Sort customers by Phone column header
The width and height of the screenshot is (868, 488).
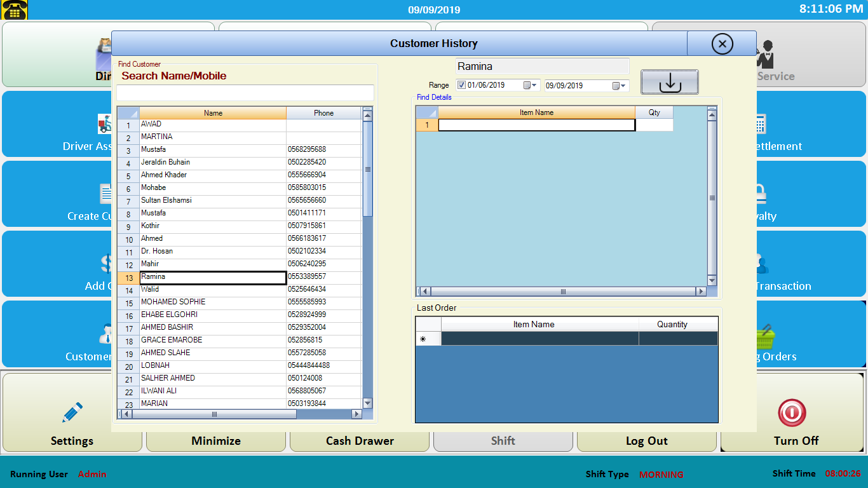tap(323, 113)
